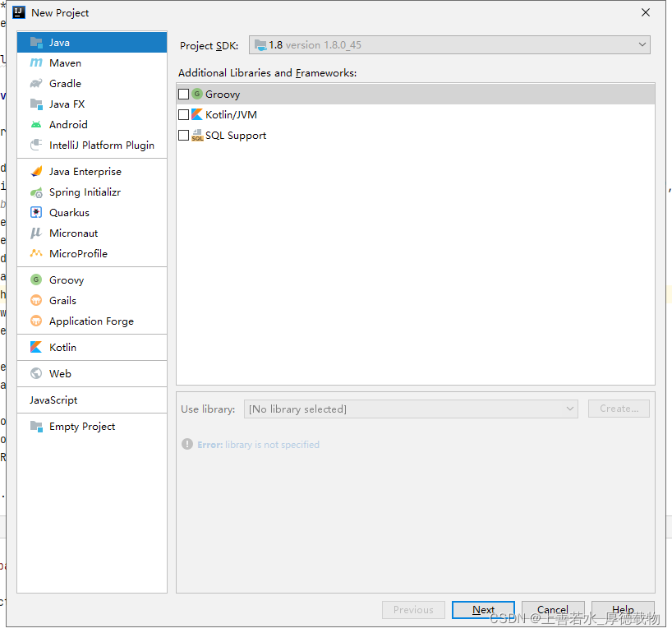Select the JavaScript project type

click(x=92, y=400)
